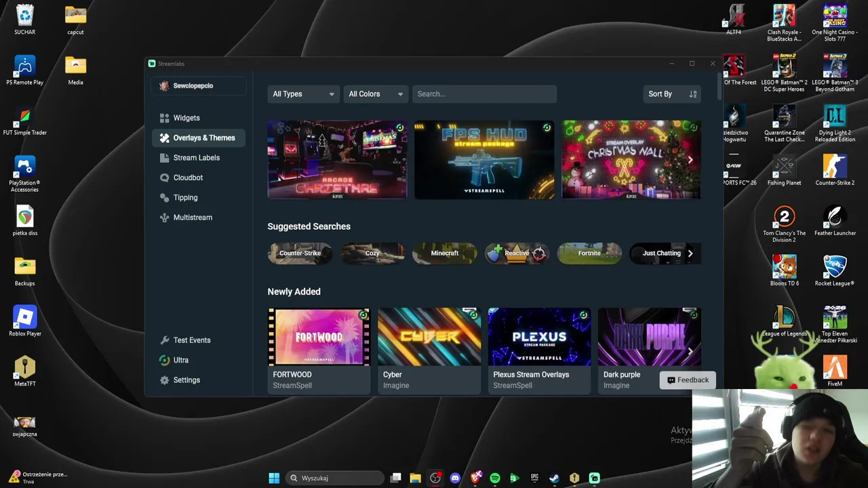Open Epic Games Launcher from taskbar

click(534, 478)
